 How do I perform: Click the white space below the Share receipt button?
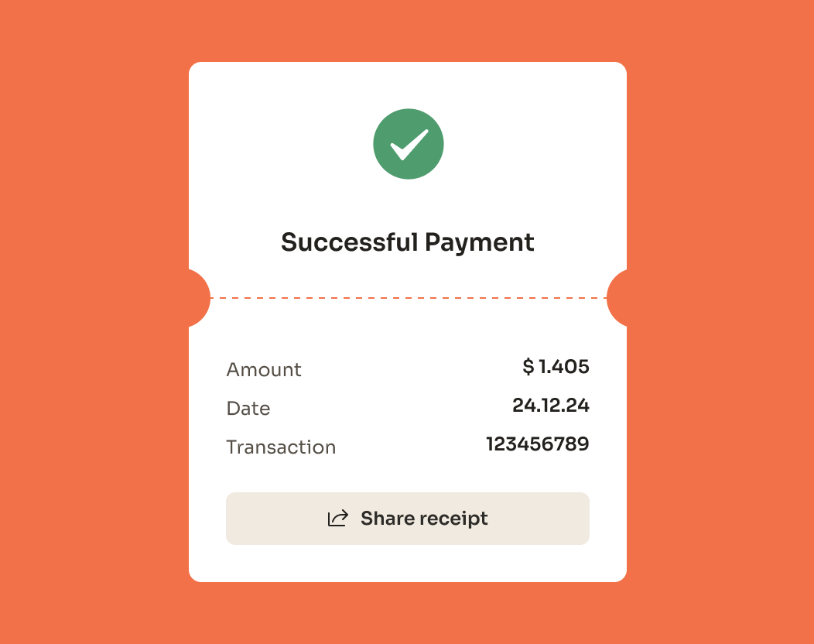click(408, 563)
